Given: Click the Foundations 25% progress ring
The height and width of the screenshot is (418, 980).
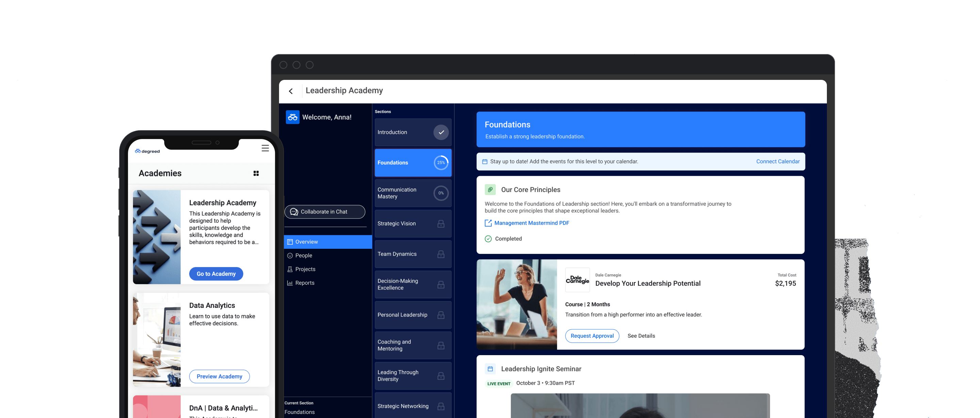Looking at the screenshot, I should point(441,163).
